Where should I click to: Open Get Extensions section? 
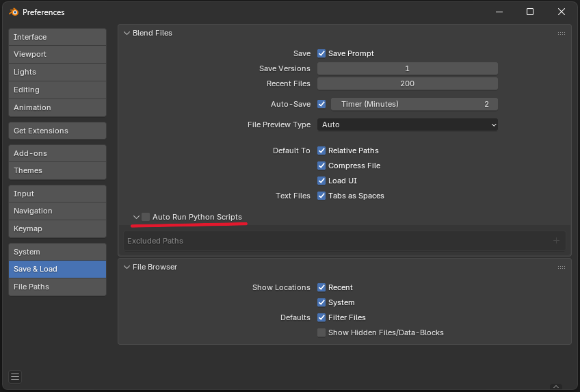click(57, 131)
